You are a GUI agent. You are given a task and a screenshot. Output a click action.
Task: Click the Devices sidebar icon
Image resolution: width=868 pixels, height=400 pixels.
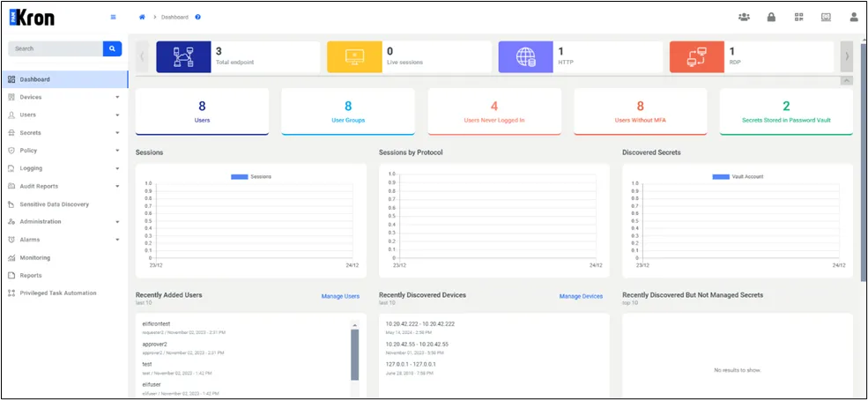click(11, 98)
